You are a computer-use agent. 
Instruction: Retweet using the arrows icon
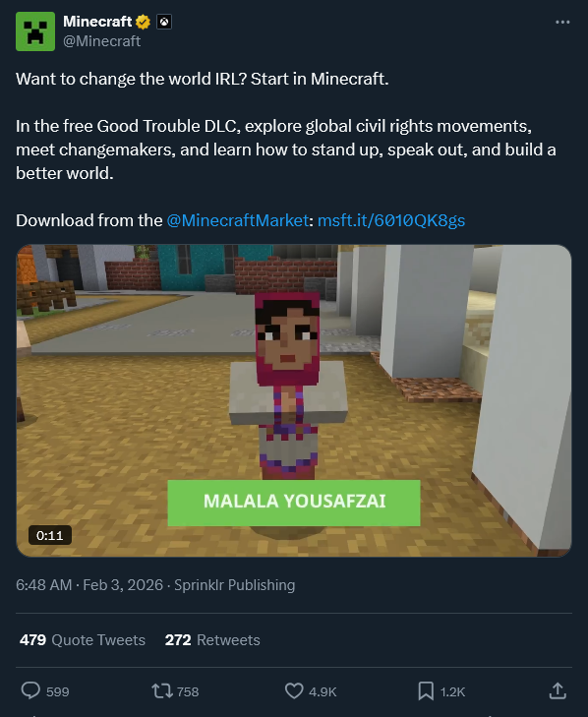[162, 690]
